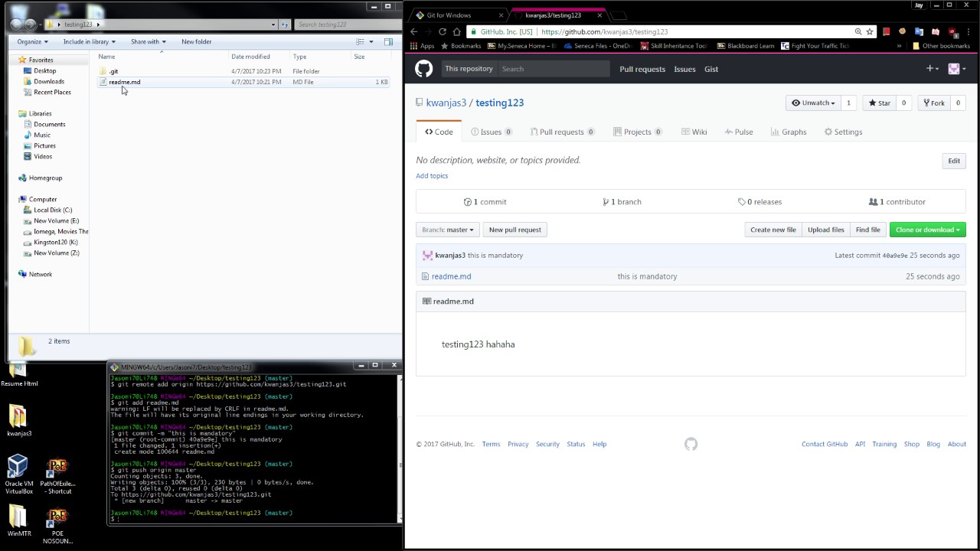Click the Upload files button
980x551 pixels.
coord(826,230)
